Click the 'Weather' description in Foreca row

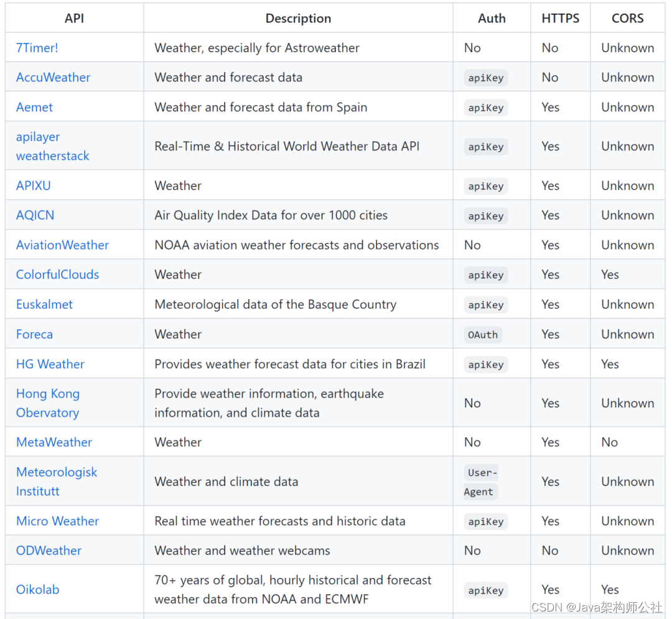[178, 334]
